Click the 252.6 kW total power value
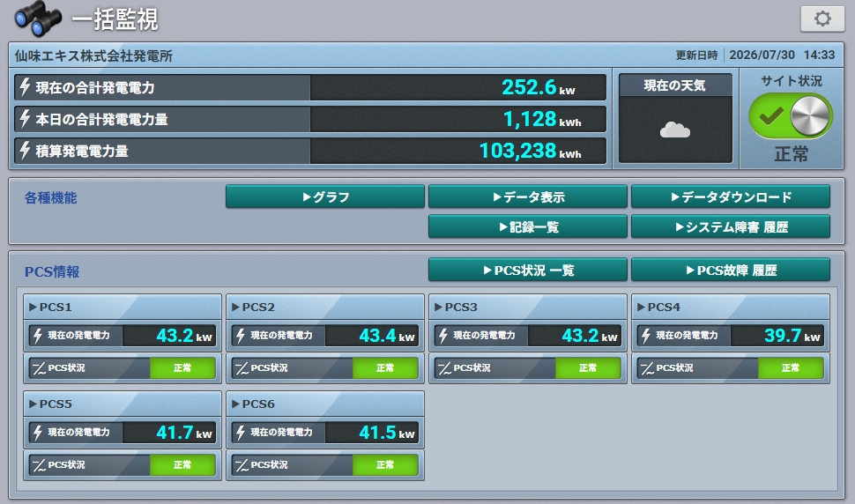 click(x=539, y=87)
